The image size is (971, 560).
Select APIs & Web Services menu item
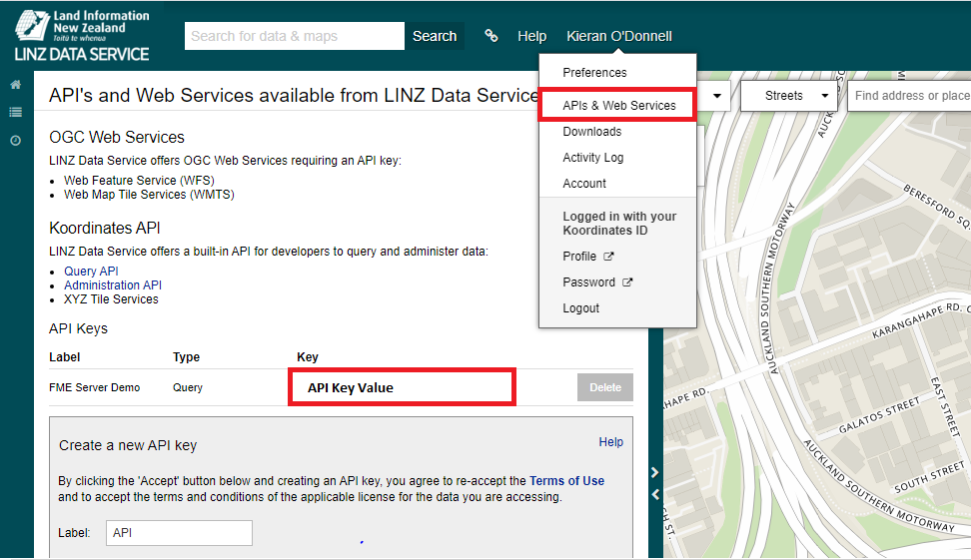pyautogui.click(x=618, y=105)
